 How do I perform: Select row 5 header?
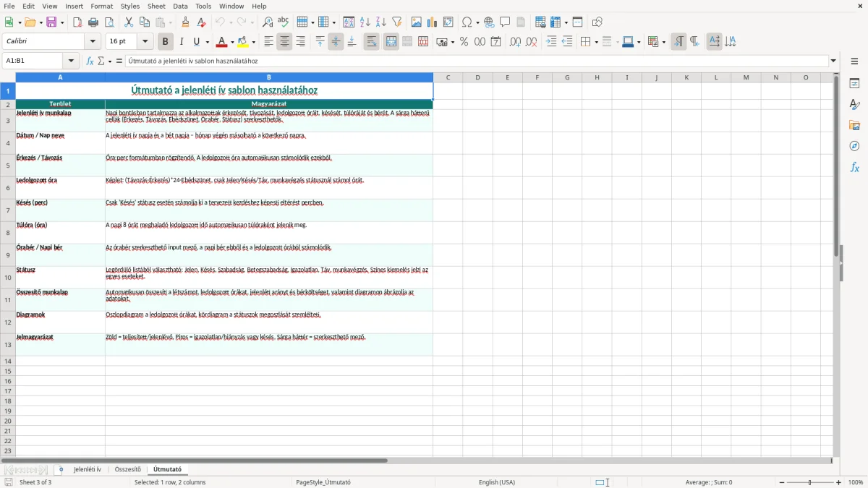click(x=7, y=165)
